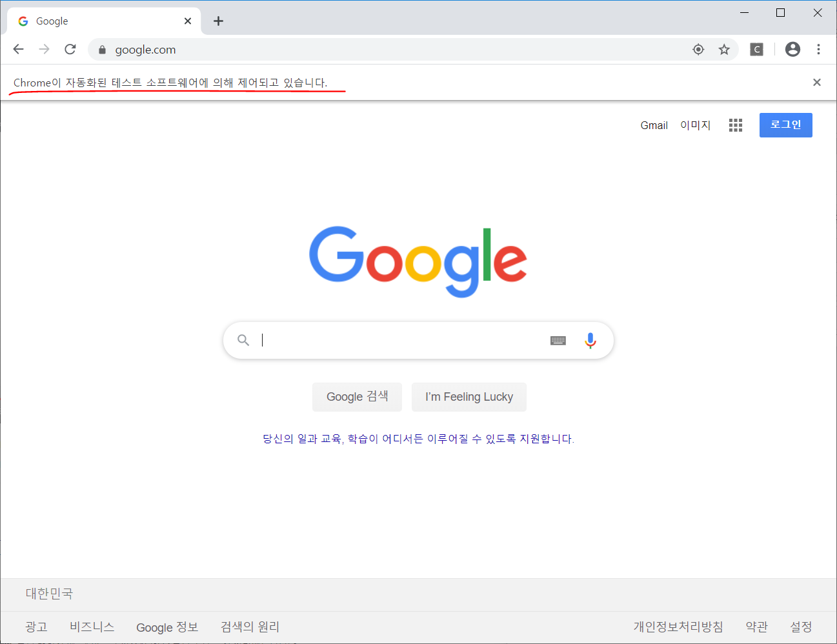Click the location target icon in address bar
The height and width of the screenshot is (644, 837).
(x=698, y=50)
